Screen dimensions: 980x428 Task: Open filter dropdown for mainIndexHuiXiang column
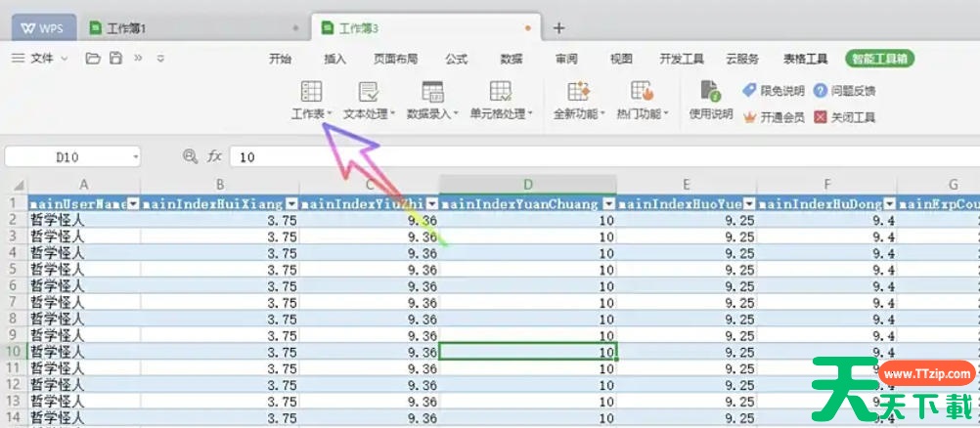click(290, 204)
